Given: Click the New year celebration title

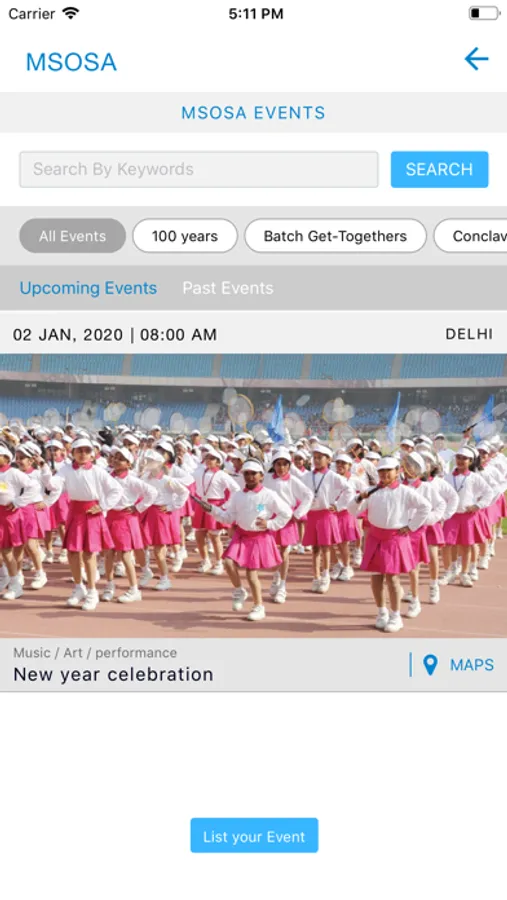Looking at the screenshot, I should pos(113,674).
